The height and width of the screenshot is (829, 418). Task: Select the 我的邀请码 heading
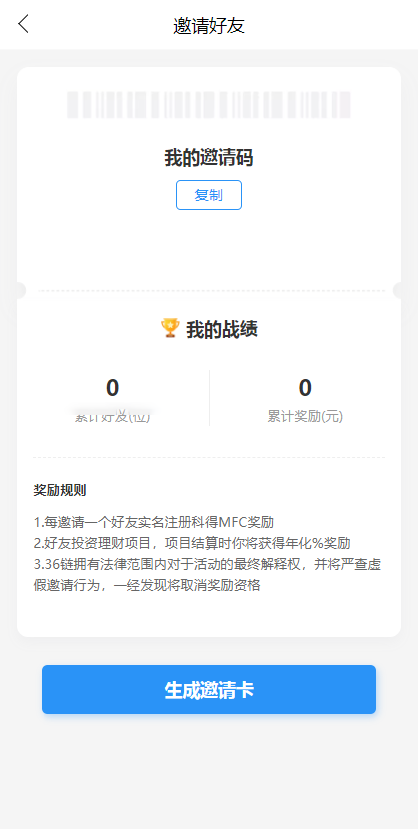[209, 158]
